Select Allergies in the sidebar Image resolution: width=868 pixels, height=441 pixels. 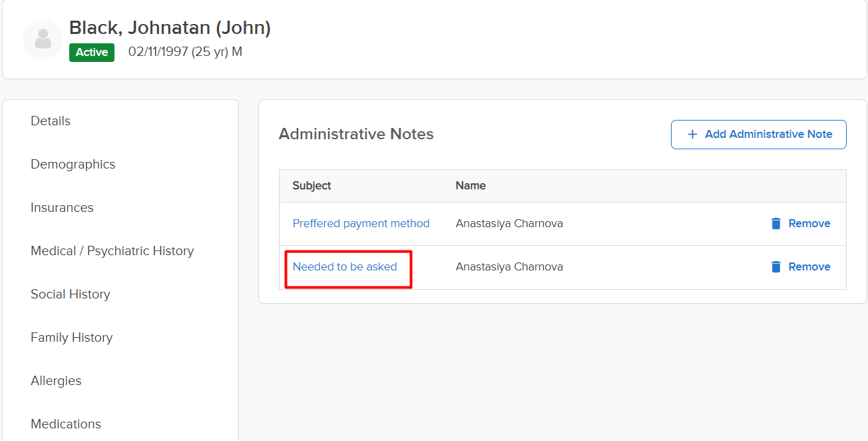[56, 381]
